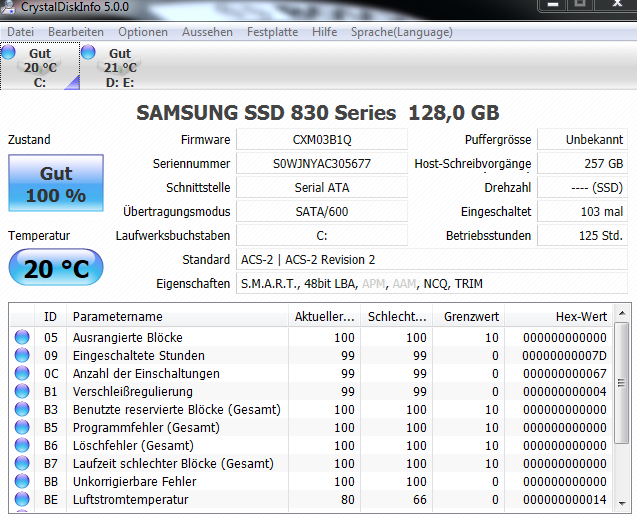Click the Schlecht... column header
The width and height of the screenshot is (637, 519).
pos(397,316)
